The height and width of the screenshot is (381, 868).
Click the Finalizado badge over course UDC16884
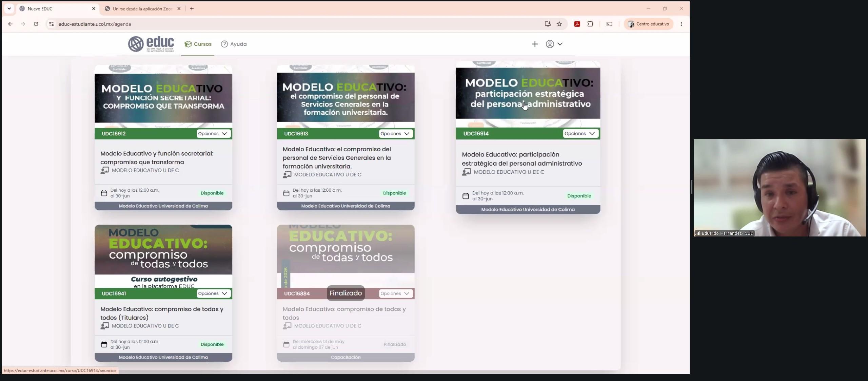pyautogui.click(x=346, y=293)
